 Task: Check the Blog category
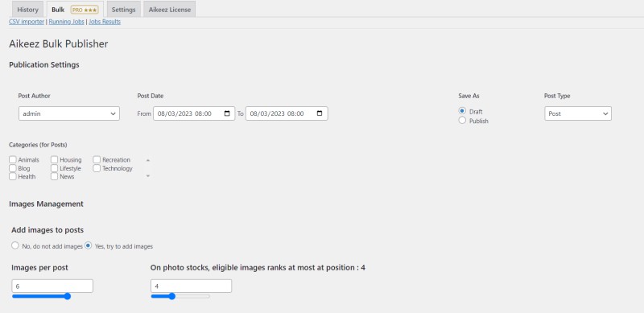pyautogui.click(x=13, y=168)
